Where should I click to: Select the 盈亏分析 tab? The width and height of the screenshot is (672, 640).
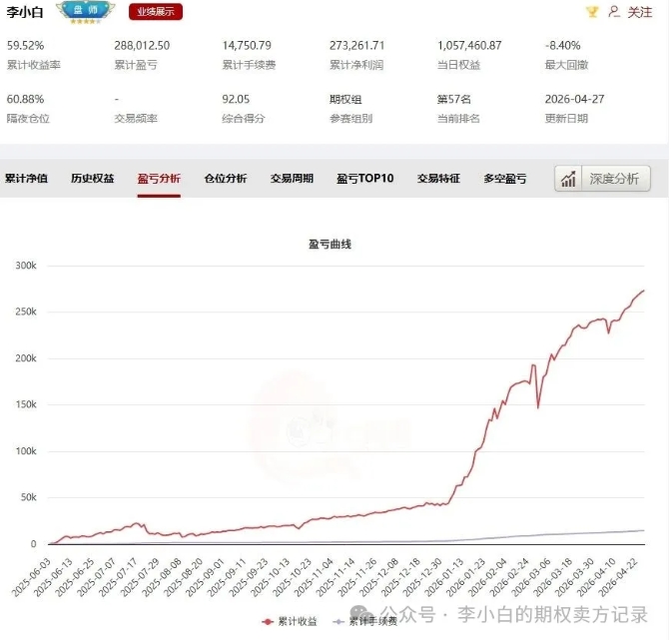(159, 179)
